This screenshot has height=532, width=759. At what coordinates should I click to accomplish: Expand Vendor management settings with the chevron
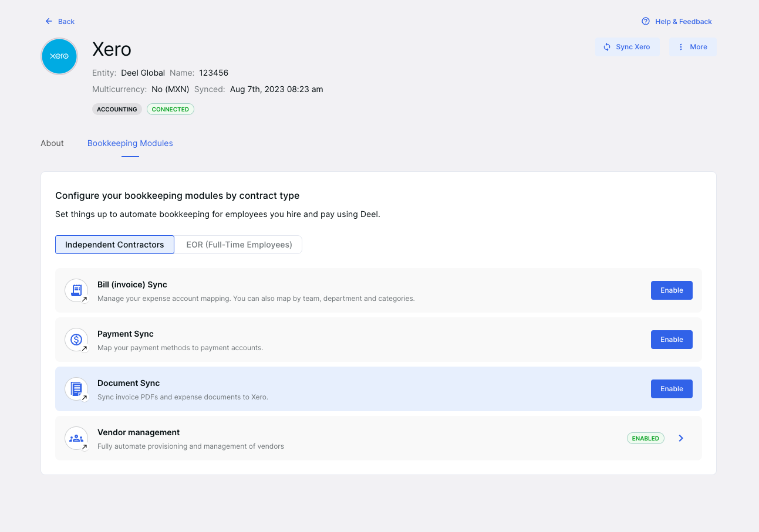coord(680,438)
